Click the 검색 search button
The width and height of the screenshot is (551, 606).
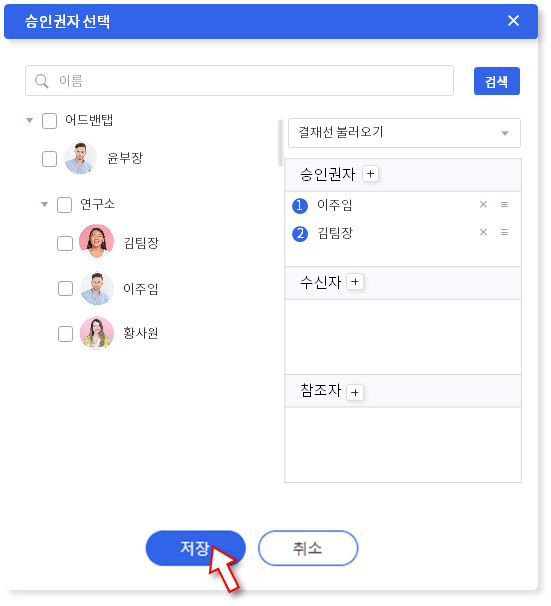point(497,81)
